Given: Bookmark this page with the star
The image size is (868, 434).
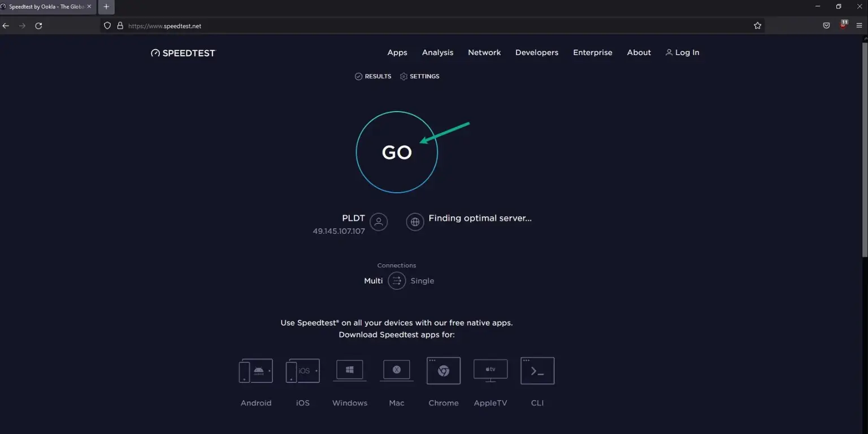Looking at the screenshot, I should pos(757,26).
